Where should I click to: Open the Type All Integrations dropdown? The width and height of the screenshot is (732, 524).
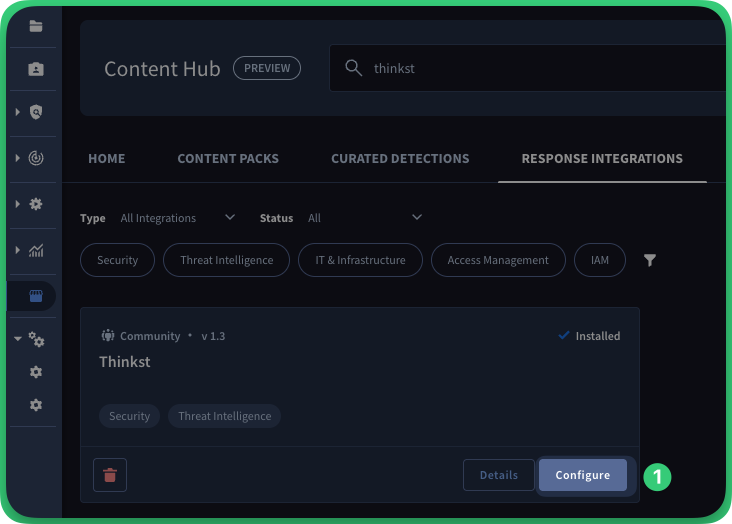[x=176, y=218]
